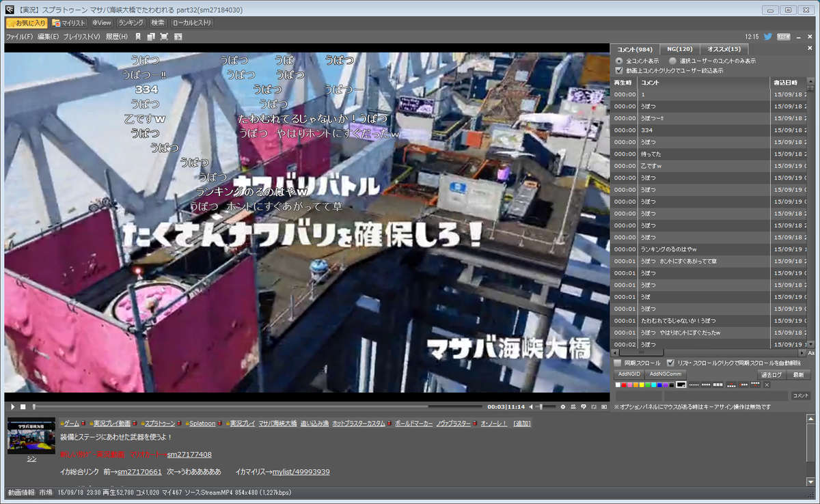This screenshot has height=504, width=820.
Task: Pick the red comment color swatch
Action: (x=624, y=384)
